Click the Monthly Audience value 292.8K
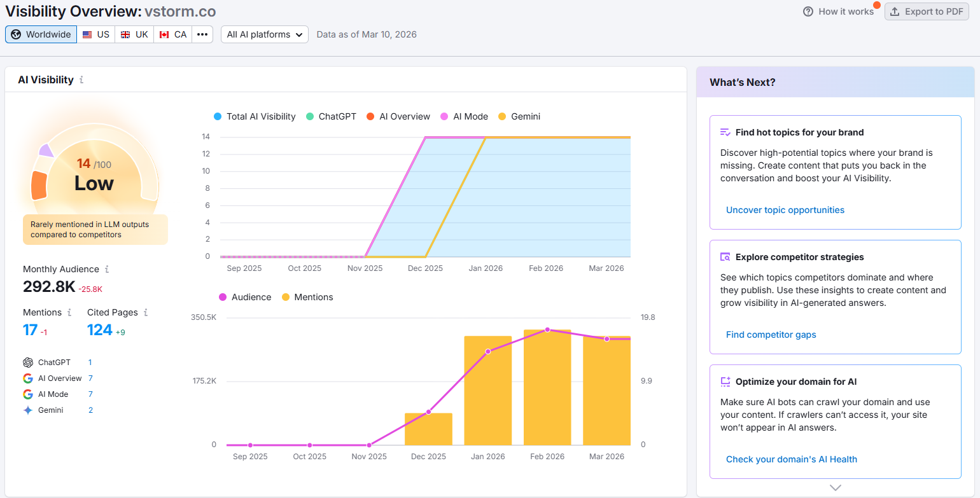The height and width of the screenshot is (498, 980). (49, 287)
